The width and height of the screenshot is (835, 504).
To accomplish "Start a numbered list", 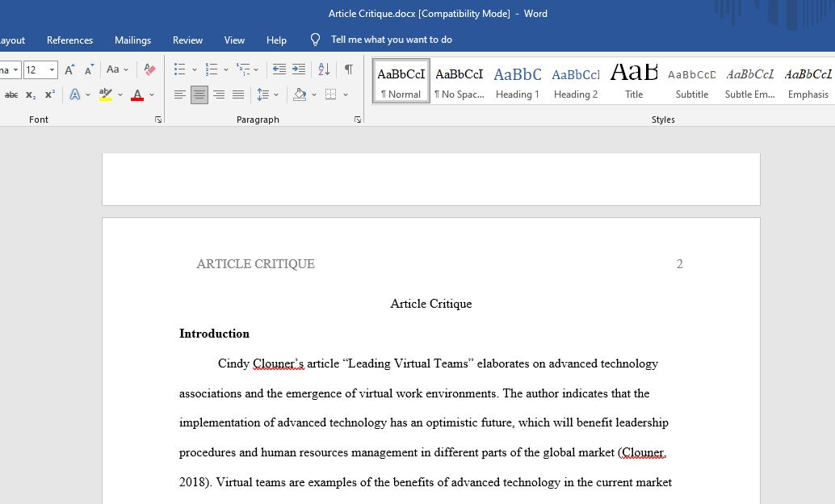I will point(212,69).
